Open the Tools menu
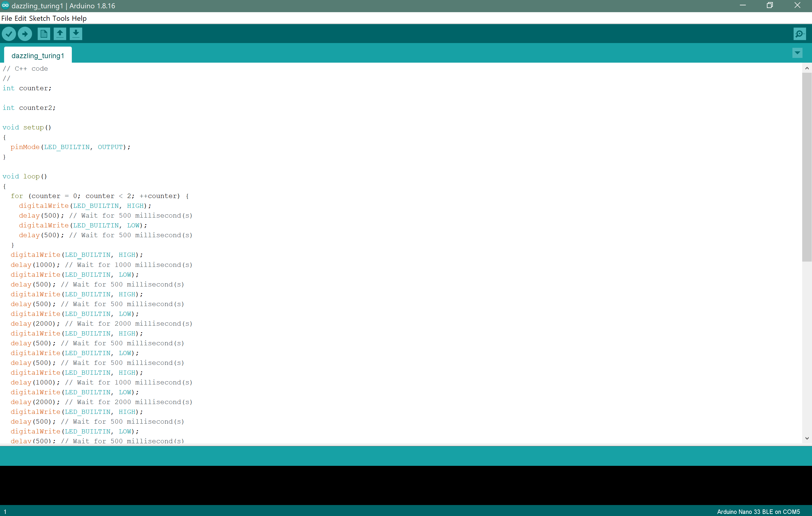Screen dimensions: 812x516 click(61, 18)
